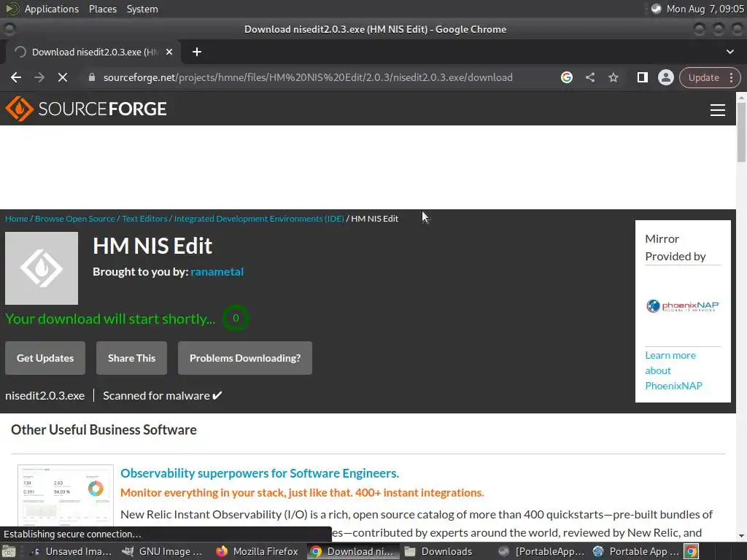Click the address bar URL field

click(x=308, y=77)
